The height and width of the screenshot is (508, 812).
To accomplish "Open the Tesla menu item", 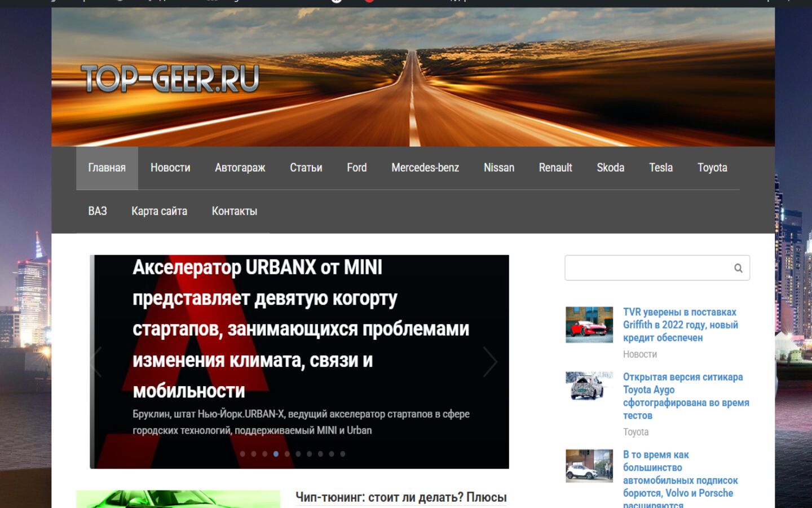I will [661, 168].
